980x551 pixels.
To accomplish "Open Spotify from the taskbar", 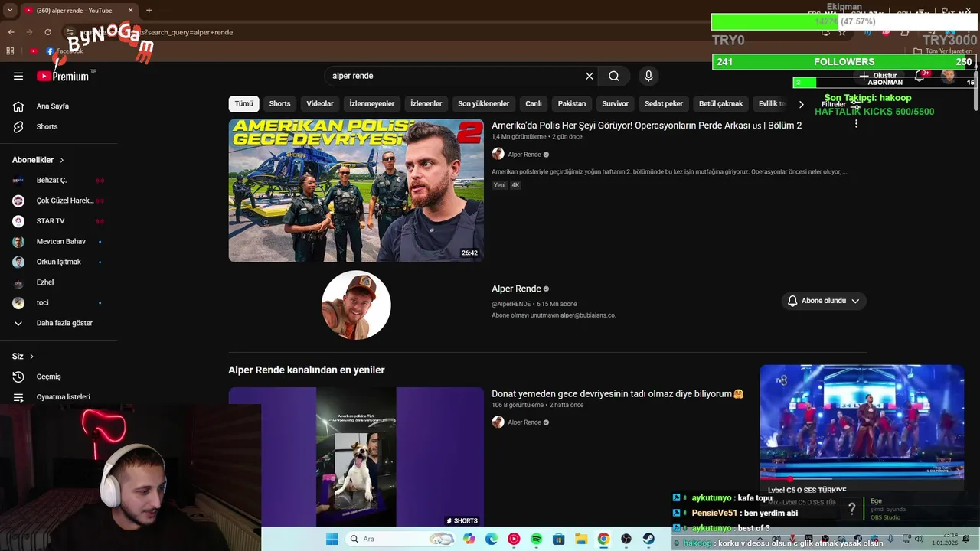I will tap(536, 539).
